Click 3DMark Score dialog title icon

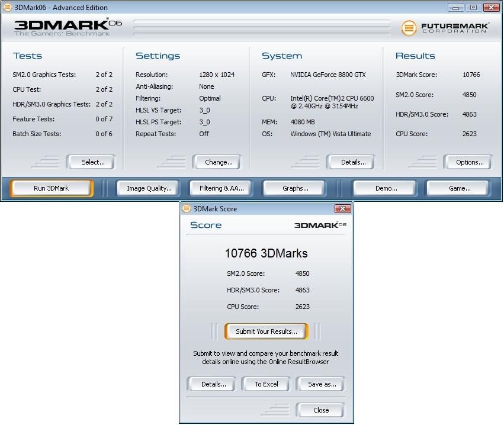(x=187, y=209)
